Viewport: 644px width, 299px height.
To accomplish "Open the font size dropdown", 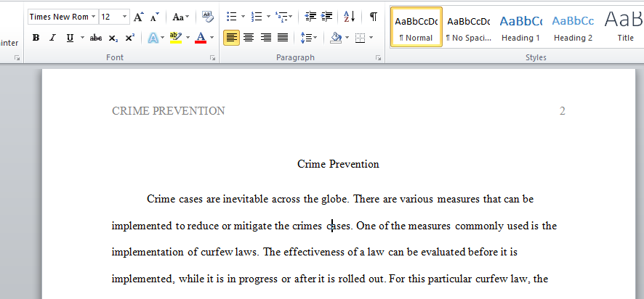I will click(x=125, y=17).
